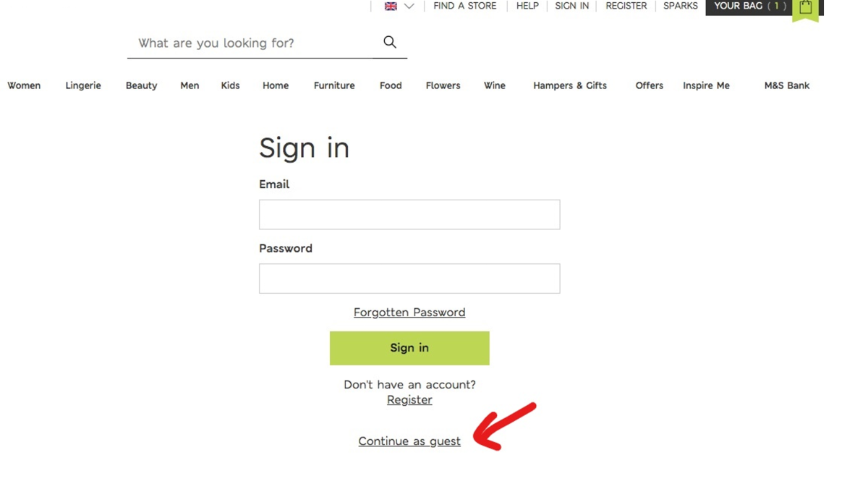
Task: Click the Email input field
Action: click(409, 214)
